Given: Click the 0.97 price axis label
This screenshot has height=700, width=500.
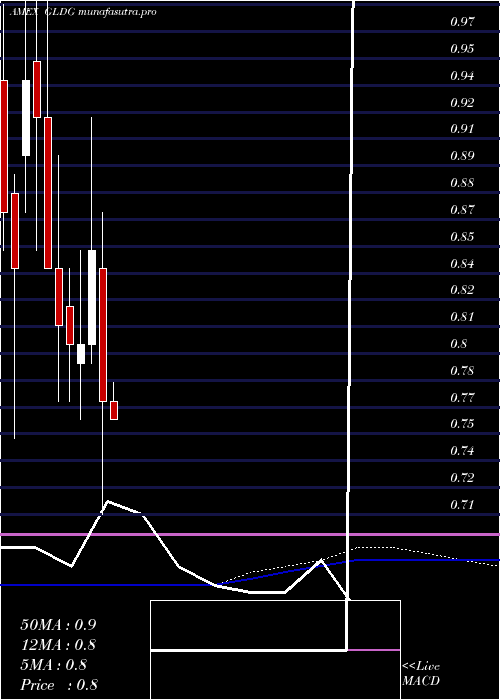Looking at the screenshot, I should (x=462, y=21).
